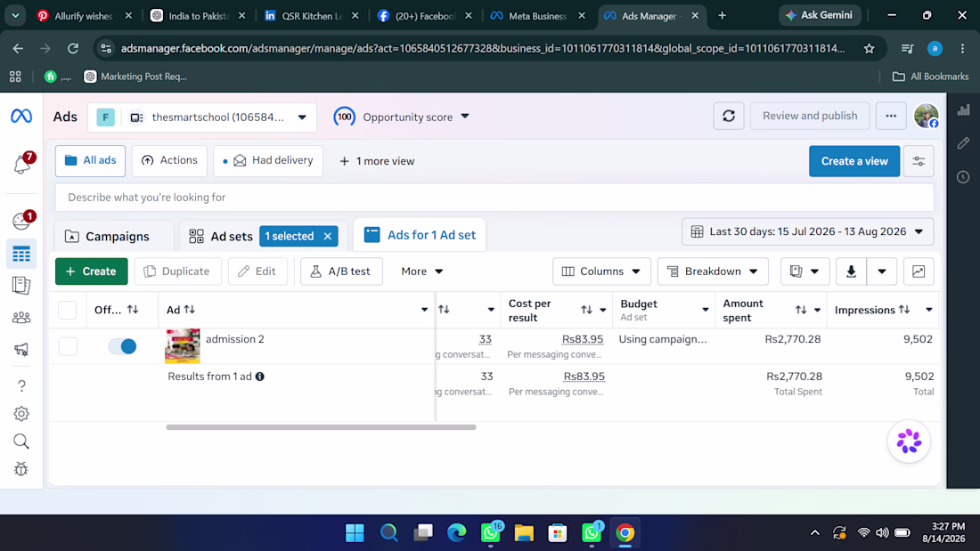980x551 pixels.
Task: Open the Breakdown dropdown
Action: coord(713,271)
